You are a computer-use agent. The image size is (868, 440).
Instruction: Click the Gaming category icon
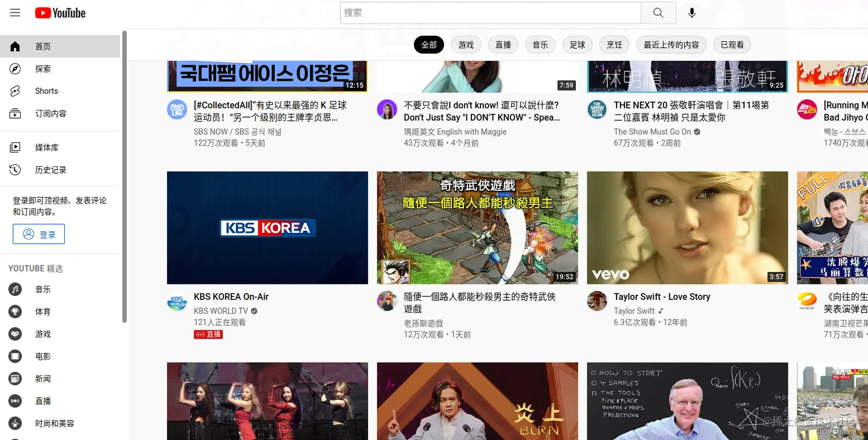point(15,334)
